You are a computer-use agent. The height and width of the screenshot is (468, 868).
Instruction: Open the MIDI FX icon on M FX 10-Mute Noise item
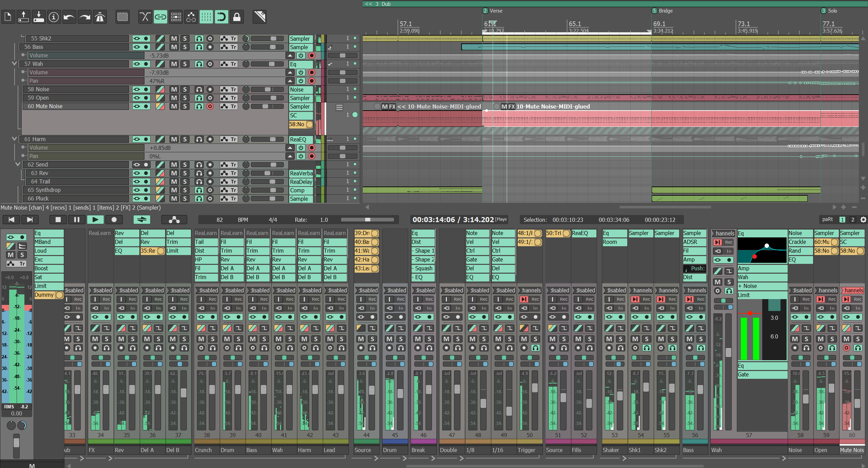pos(512,106)
